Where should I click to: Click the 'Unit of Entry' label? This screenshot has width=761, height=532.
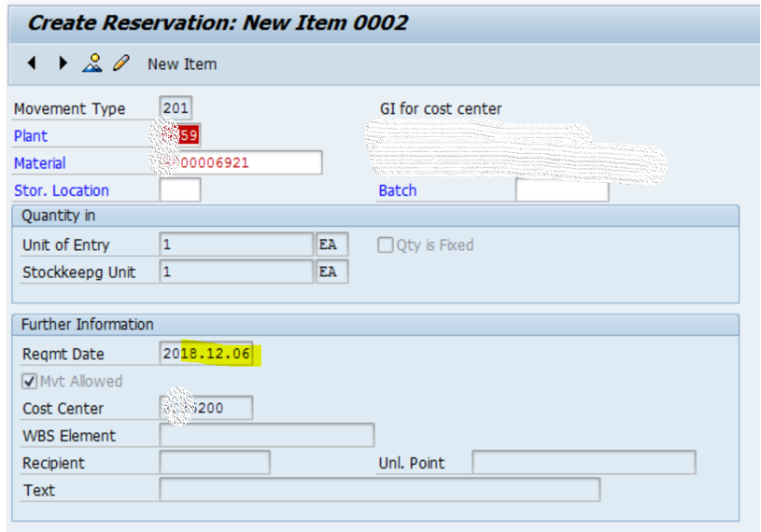coord(66,245)
